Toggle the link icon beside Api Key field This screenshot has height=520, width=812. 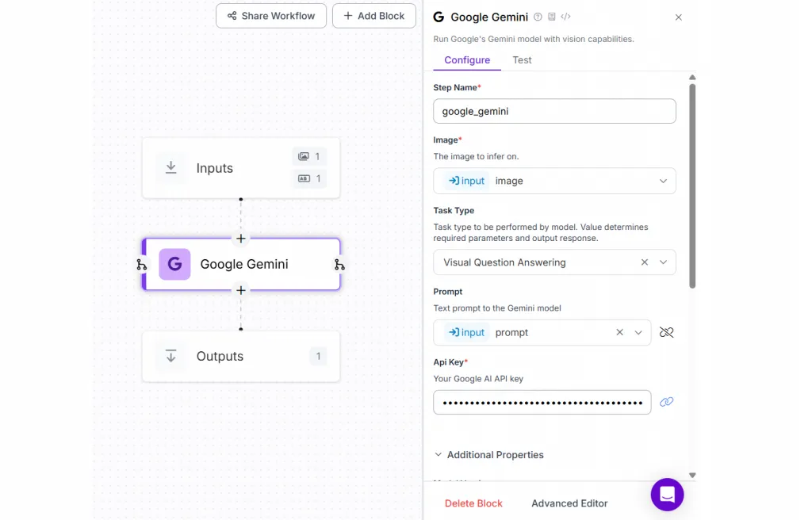666,402
